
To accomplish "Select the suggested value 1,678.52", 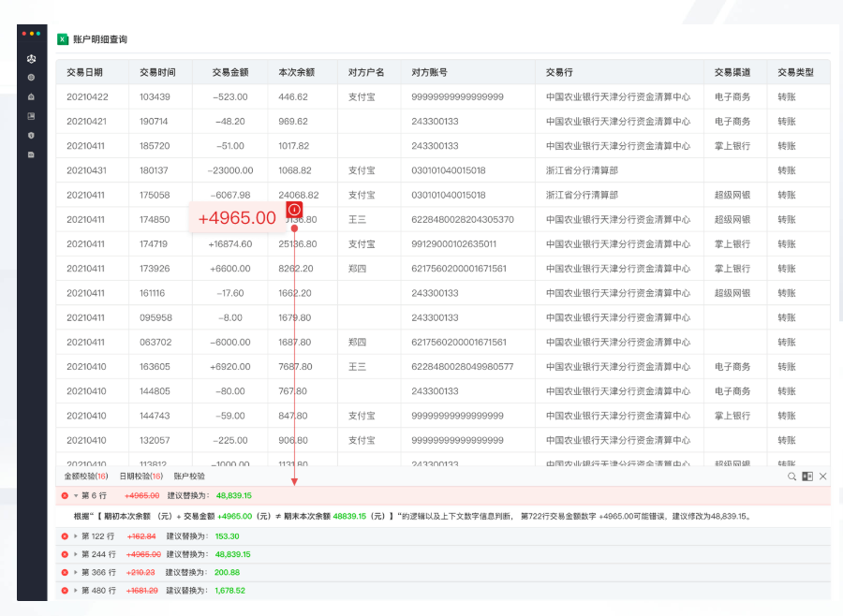I will click(229, 590).
